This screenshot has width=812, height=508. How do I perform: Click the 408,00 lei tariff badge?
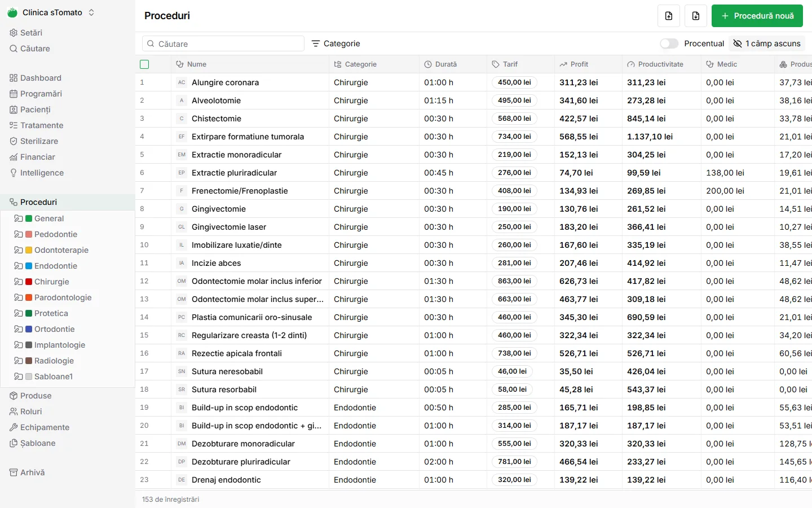coord(514,191)
